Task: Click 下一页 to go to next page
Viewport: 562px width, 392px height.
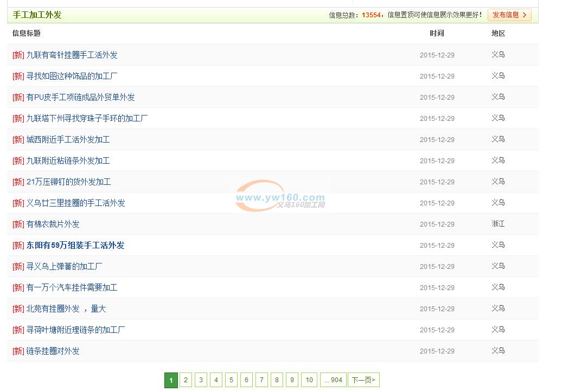Action: coord(363,380)
